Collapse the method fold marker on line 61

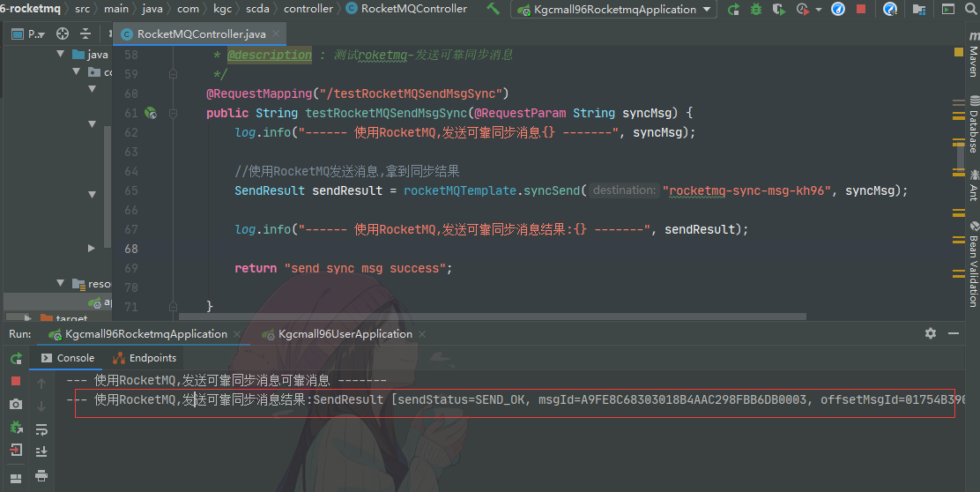pos(173,113)
